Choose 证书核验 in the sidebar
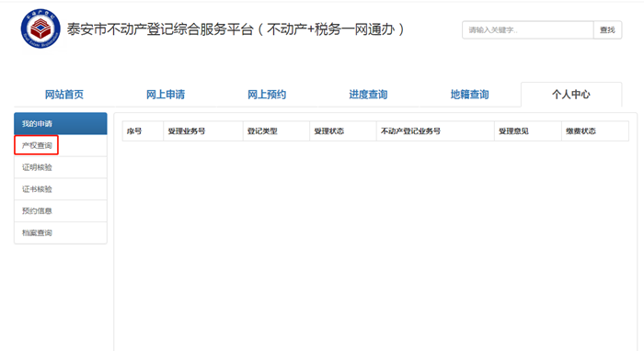This screenshot has height=351, width=644. coord(61,189)
